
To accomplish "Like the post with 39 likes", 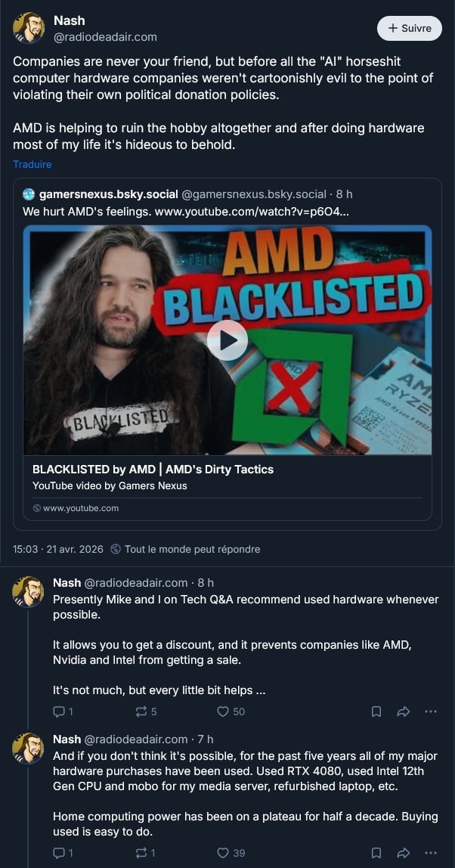I will pyautogui.click(x=231, y=853).
